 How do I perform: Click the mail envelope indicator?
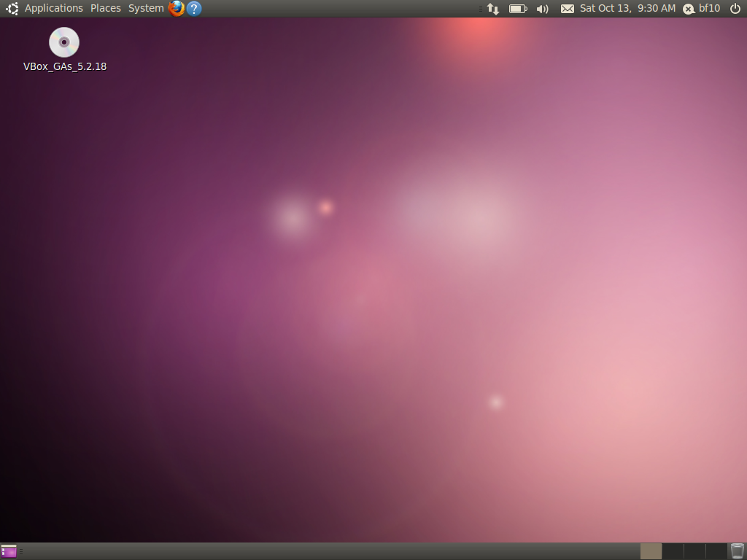[x=567, y=9]
